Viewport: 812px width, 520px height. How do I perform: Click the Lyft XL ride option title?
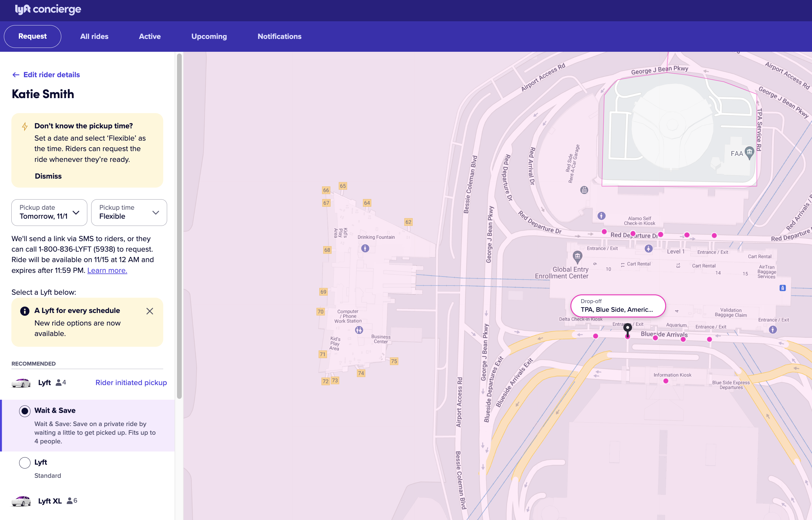(50, 501)
